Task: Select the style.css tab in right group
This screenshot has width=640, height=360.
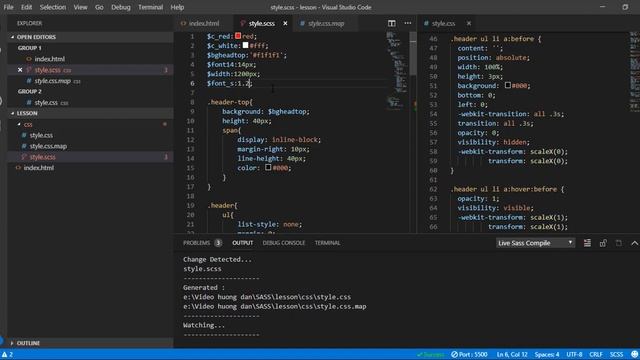Action: tap(443, 24)
